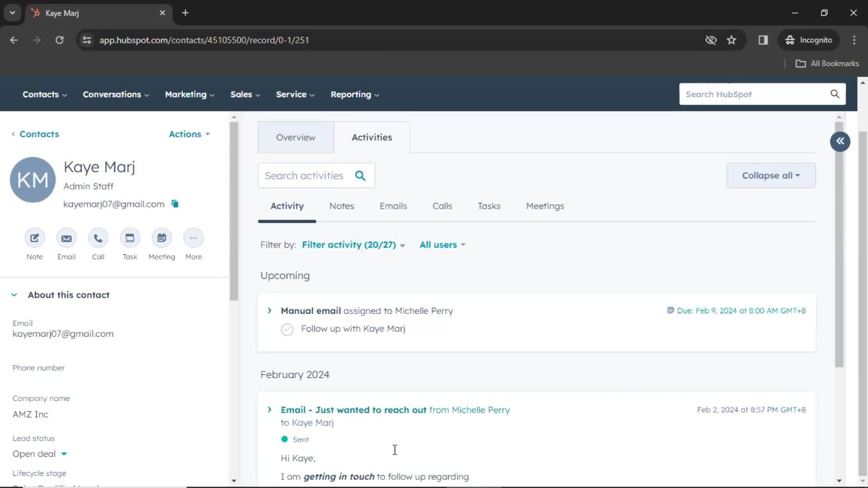Image resolution: width=868 pixels, height=488 pixels.
Task: Toggle the Open deal lead status
Action: 64,454
